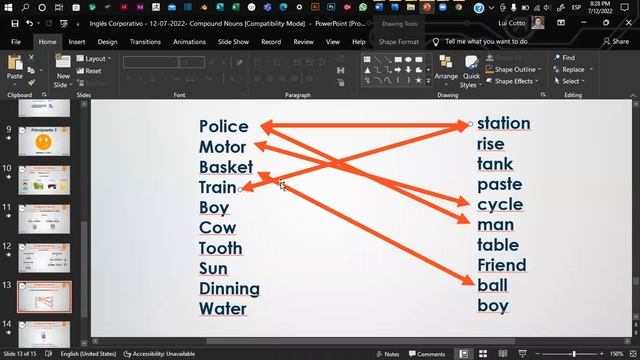The height and width of the screenshot is (360, 640).
Task: Click English (United States) language indicator
Action: tap(88, 354)
